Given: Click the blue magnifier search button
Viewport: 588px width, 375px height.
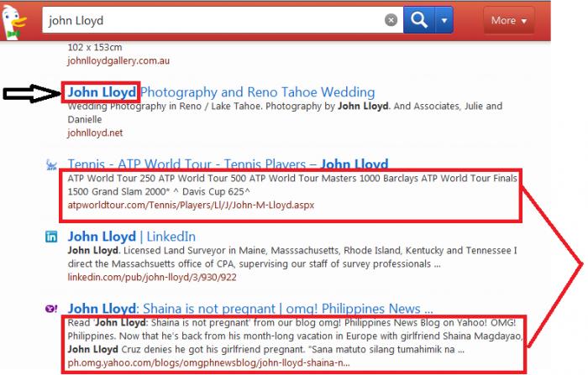Looking at the screenshot, I should 419,19.
